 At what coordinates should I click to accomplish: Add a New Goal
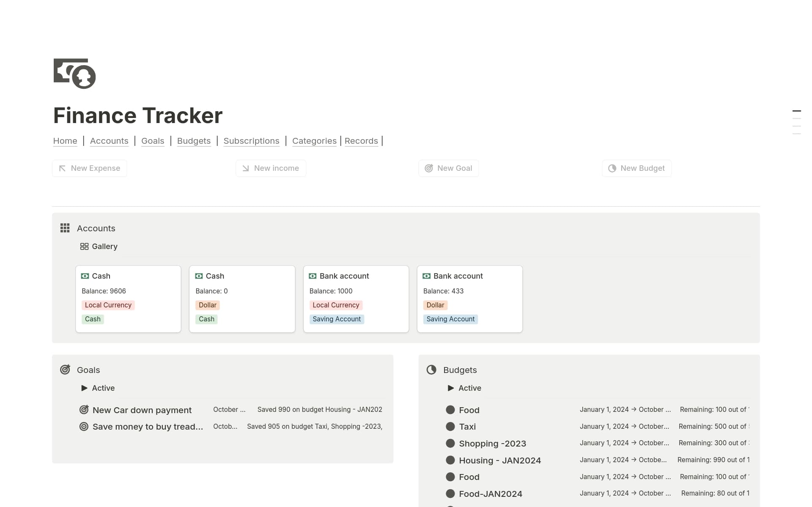tap(449, 168)
